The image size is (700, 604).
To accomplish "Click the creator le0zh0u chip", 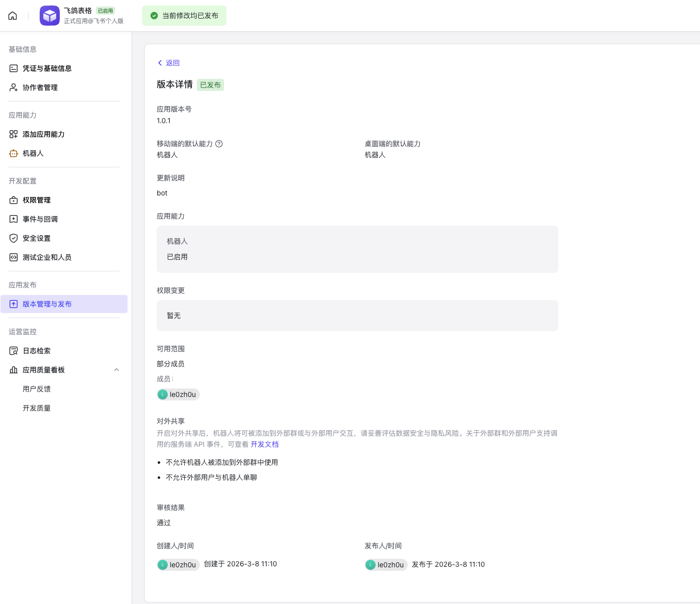I will 178,565.
